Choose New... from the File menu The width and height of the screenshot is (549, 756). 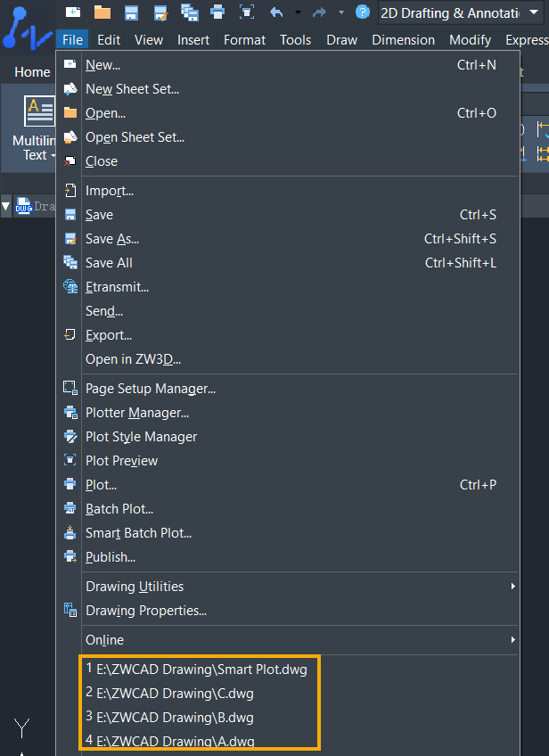(288, 64)
